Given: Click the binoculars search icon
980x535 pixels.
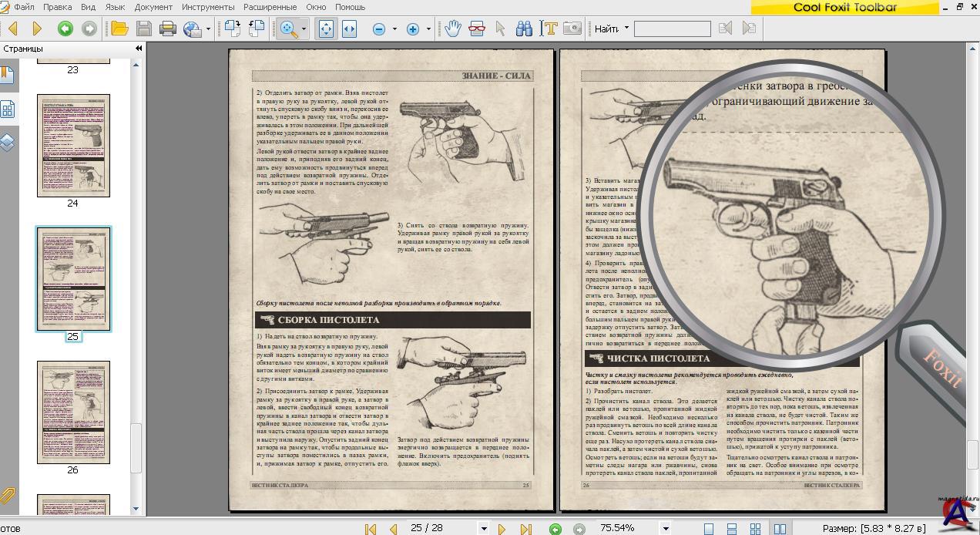Looking at the screenshot, I should (524, 29).
